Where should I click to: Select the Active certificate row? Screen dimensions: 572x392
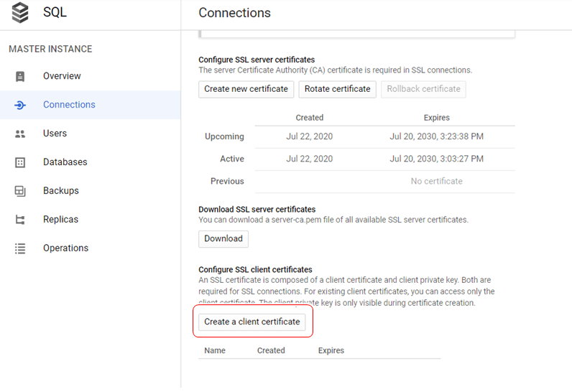pyautogui.click(x=356, y=159)
